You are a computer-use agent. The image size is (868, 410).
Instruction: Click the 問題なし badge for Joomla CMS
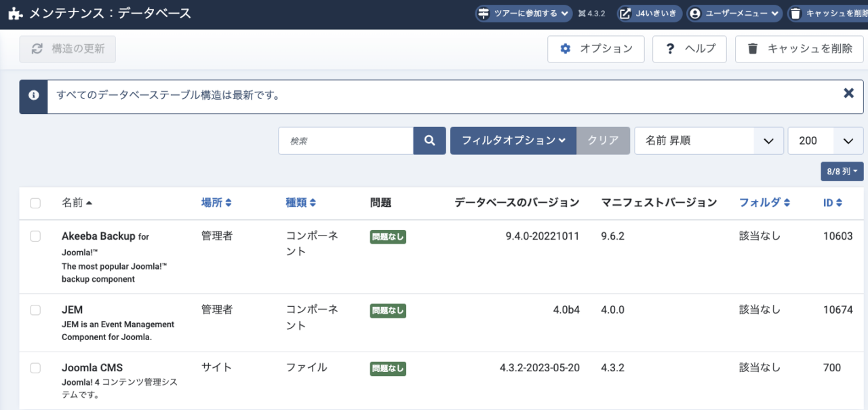[x=388, y=369]
